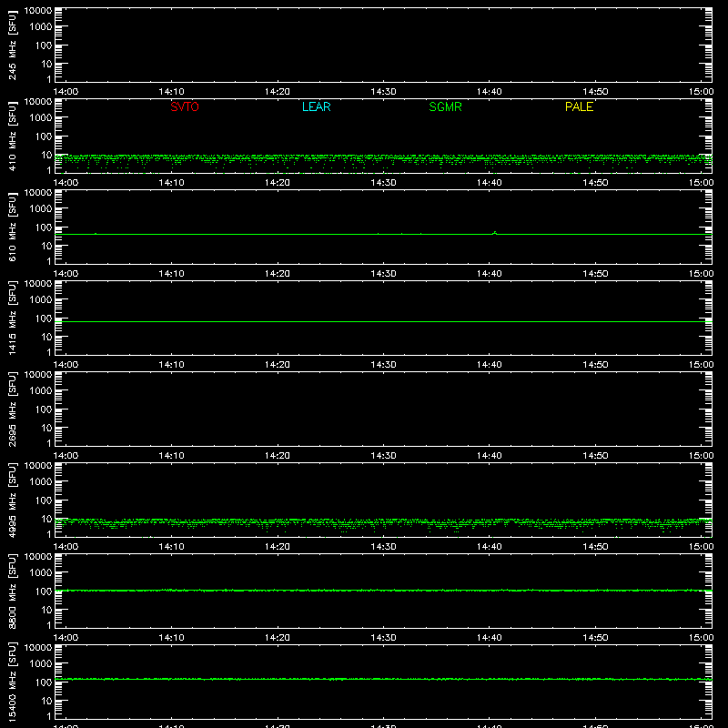Screen dimensions: 728x728
Task: Click the 1415 MHz [SFU] axis title
Action: coord(13,318)
